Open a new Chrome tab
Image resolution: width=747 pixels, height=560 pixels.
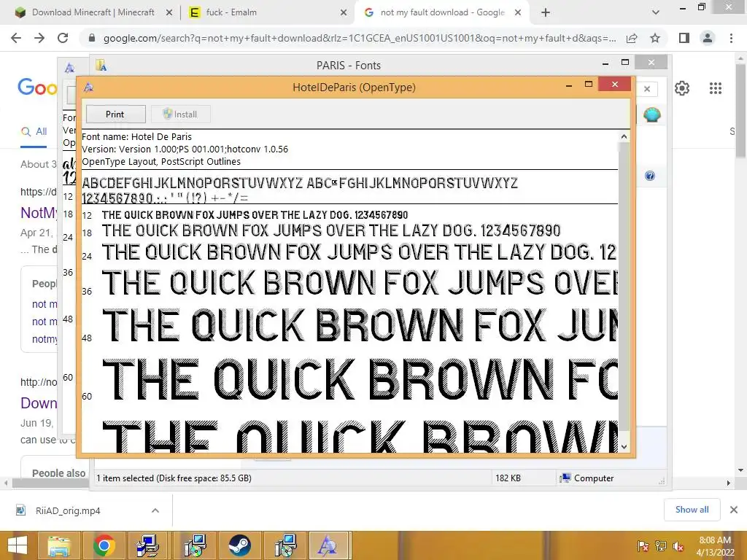[546, 13]
